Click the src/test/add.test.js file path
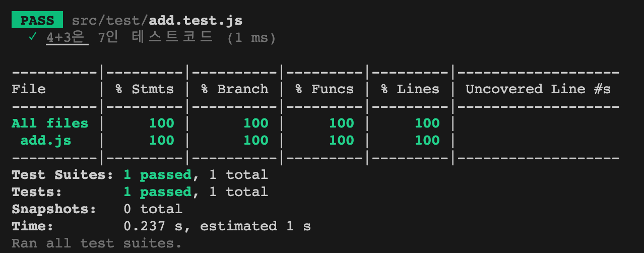 (157, 21)
